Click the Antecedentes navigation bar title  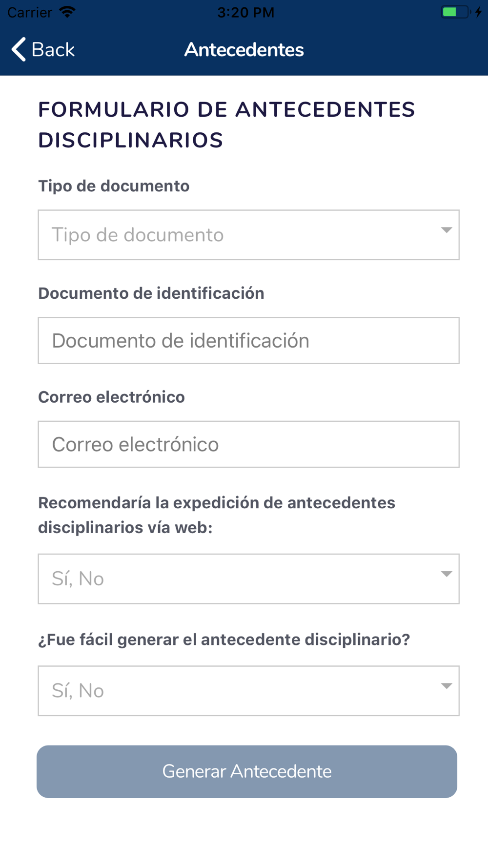244,50
